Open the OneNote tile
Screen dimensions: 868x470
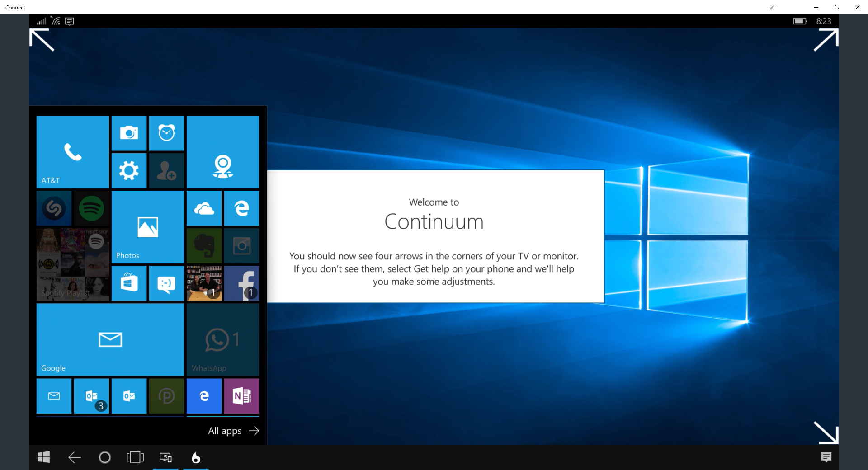click(x=241, y=396)
